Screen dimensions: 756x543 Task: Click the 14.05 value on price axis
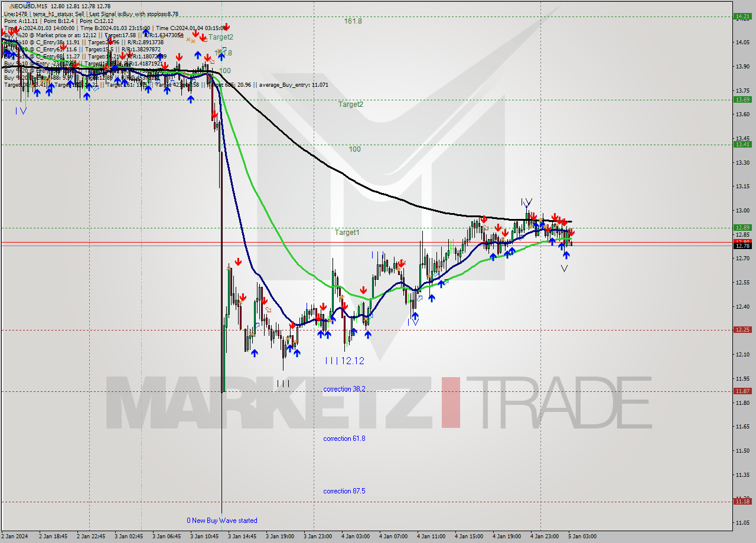(742, 42)
